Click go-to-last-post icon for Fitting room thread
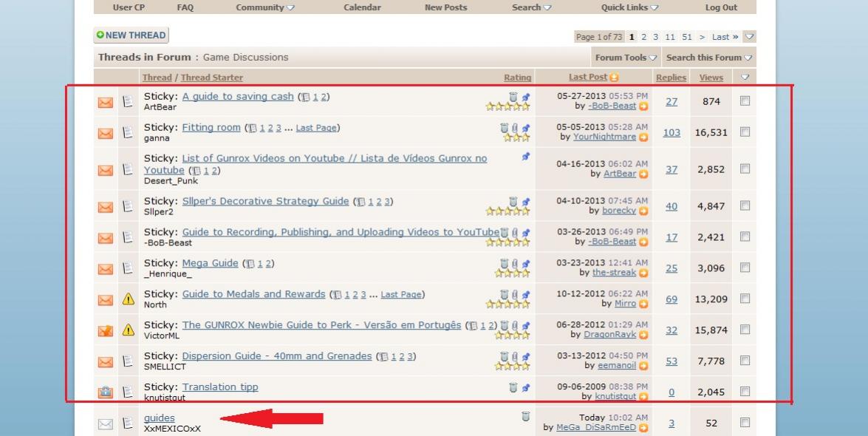This screenshot has width=868, height=436. pyautogui.click(x=643, y=137)
